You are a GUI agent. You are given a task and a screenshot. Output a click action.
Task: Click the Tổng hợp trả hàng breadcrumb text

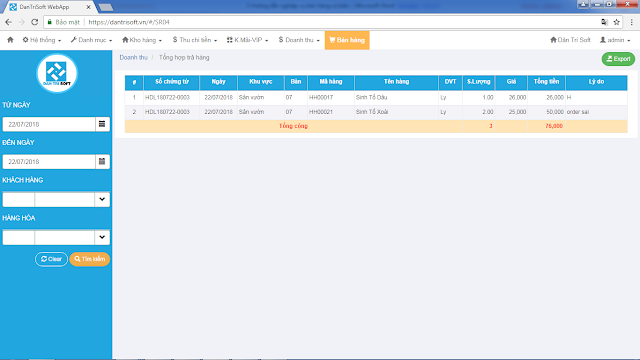click(x=184, y=58)
